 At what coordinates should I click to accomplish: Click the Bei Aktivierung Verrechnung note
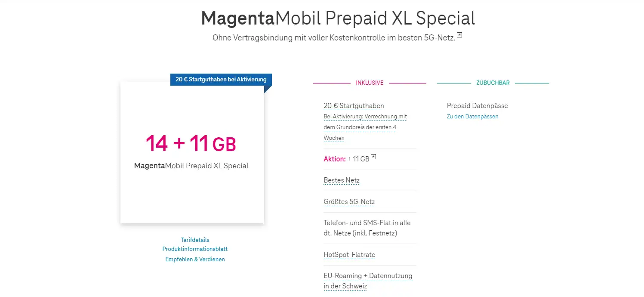pos(365,127)
